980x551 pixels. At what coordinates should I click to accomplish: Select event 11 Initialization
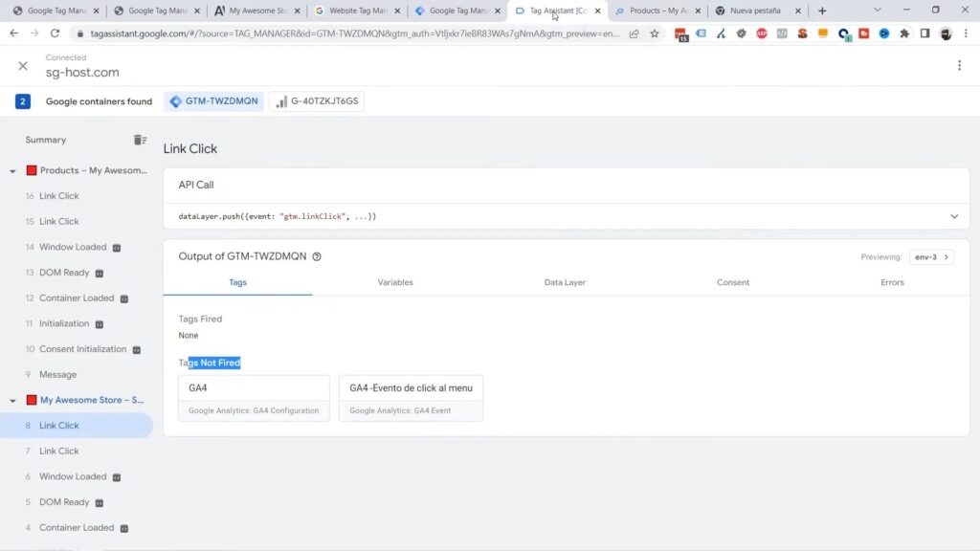(x=77, y=323)
